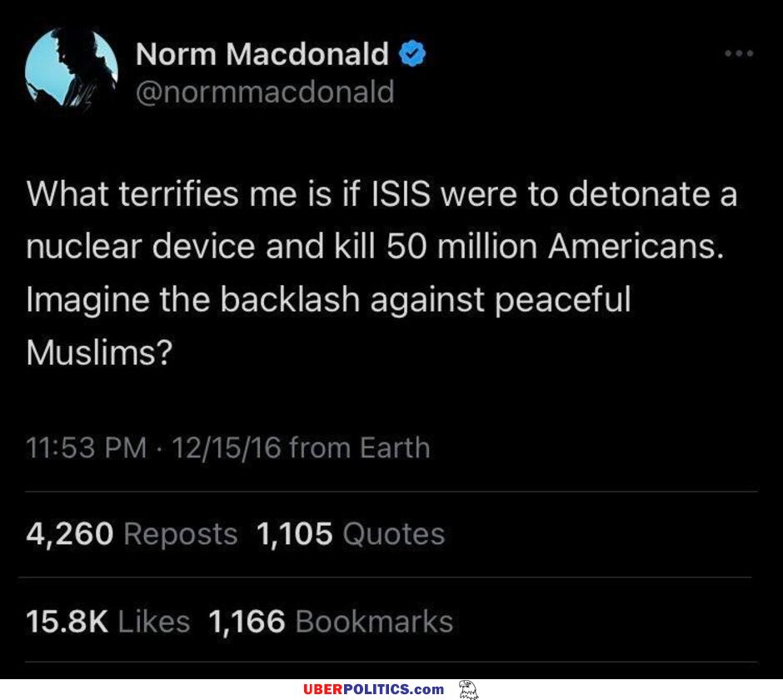Open the three-dot more options menu
Viewport: 783px width, 700px height.
[738, 54]
